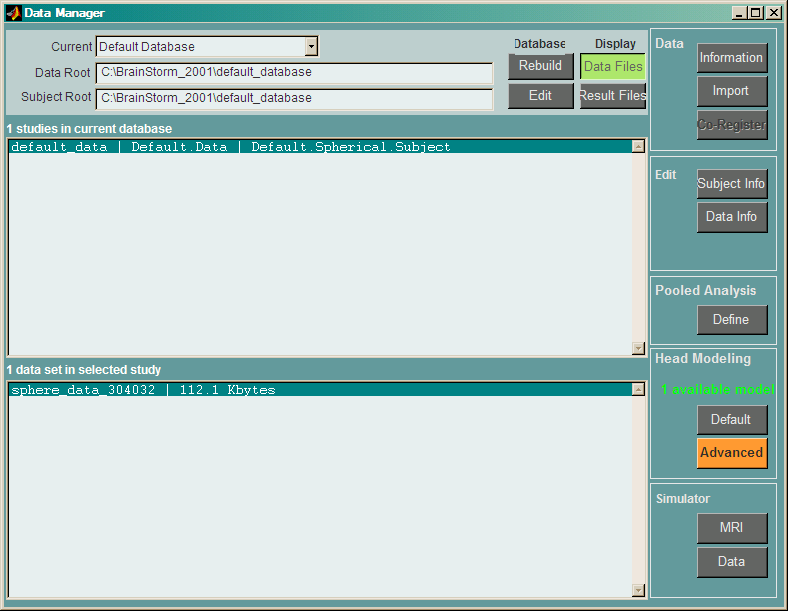Launch the Data simulator
The image size is (788, 611).
point(731,561)
